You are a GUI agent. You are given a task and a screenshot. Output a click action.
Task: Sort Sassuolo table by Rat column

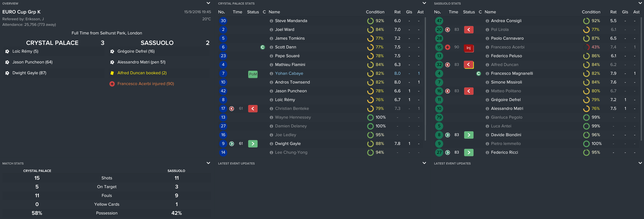pos(613,12)
